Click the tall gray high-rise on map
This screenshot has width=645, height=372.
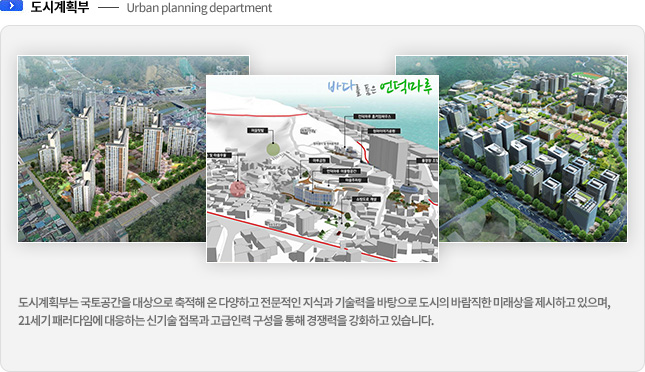point(388,156)
